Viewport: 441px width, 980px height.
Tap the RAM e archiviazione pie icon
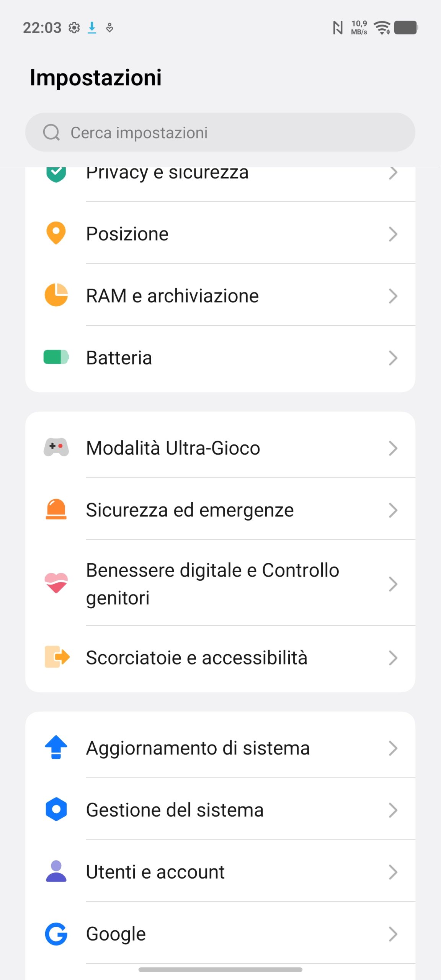(56, 295)
